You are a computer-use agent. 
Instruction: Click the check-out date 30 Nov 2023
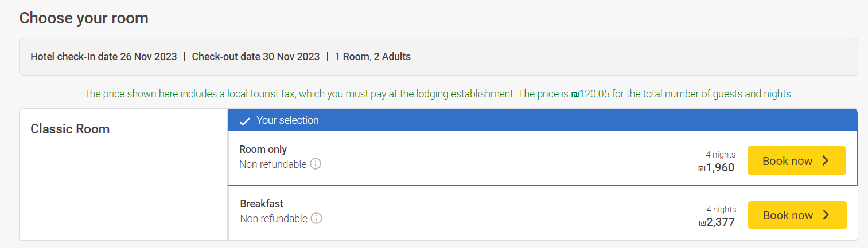256,57
